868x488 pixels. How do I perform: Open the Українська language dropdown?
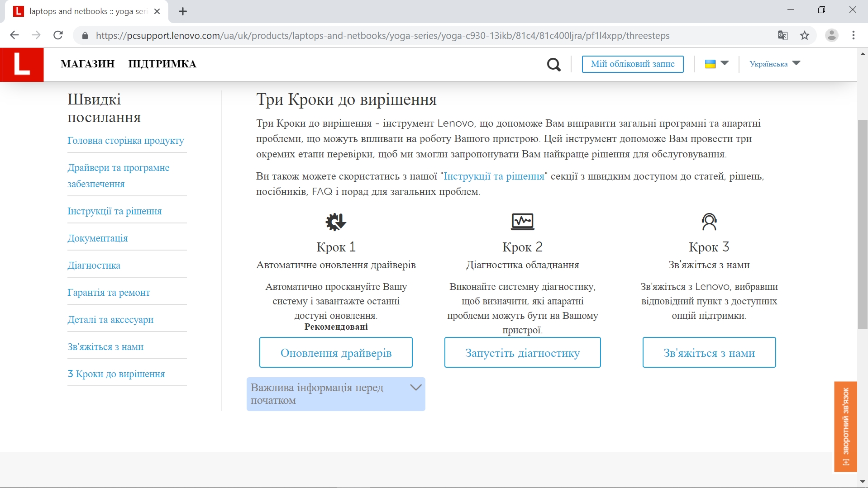coord(775,64)
